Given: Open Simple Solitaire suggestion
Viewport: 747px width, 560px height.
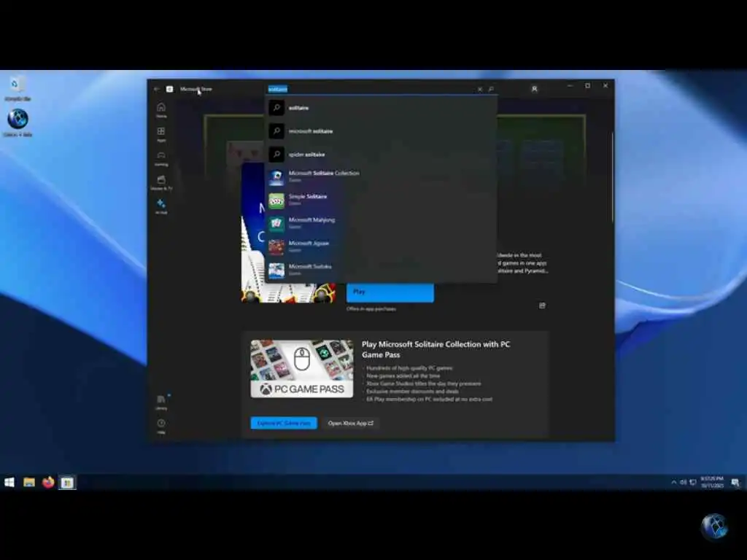Looking at the screenshot, I should click(x=381, y=201).
